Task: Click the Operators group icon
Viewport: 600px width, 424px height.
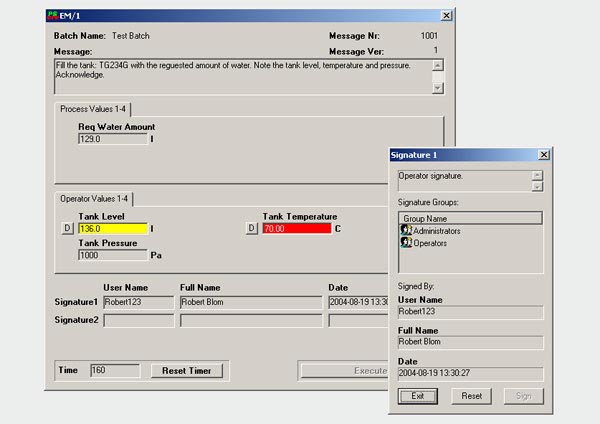Action: tap(406, 243)
